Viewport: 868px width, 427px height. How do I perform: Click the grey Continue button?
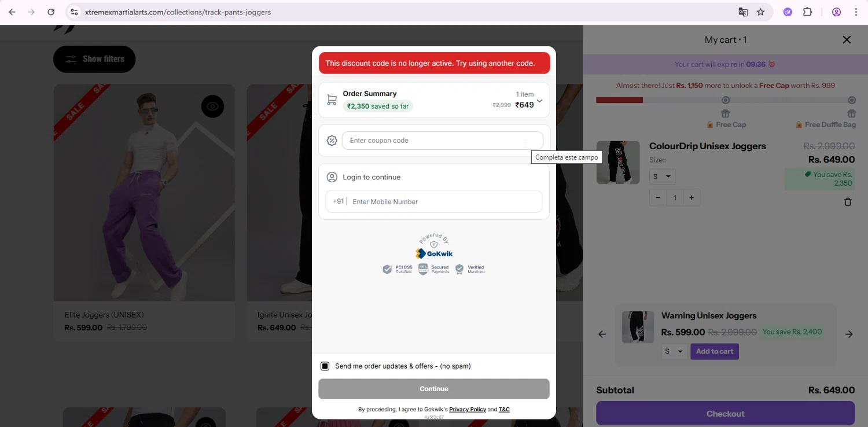point(434,389)
